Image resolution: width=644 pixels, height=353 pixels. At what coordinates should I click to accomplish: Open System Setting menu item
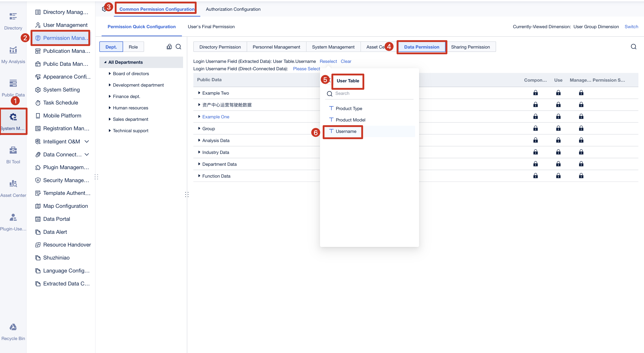point(58,90)
